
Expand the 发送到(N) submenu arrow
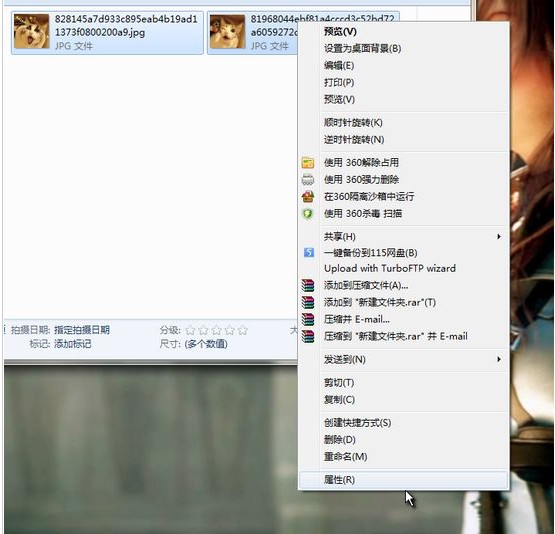[499, 360]
